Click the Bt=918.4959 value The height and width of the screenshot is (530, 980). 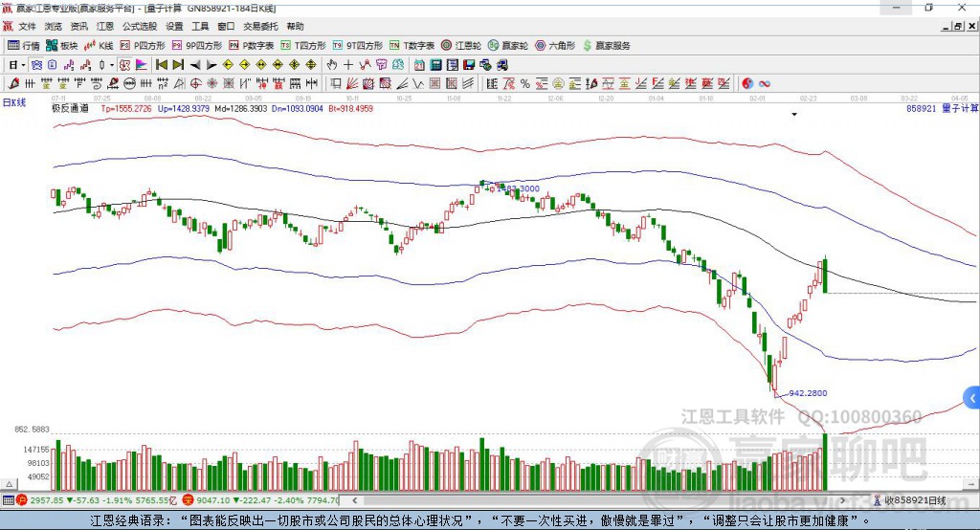(350, 108)
